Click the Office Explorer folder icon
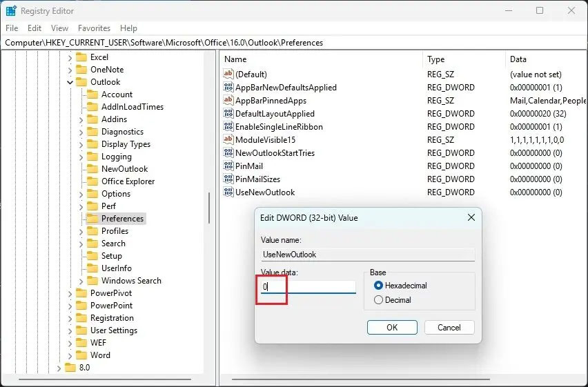The width and height of the screenshot is (588, 387). click(x=92, y=181)
